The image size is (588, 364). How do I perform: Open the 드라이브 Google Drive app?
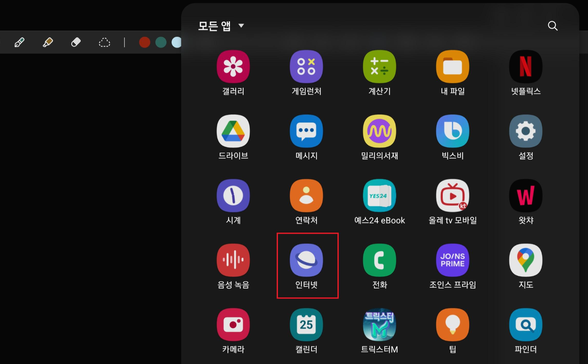(x=233, y=131)
